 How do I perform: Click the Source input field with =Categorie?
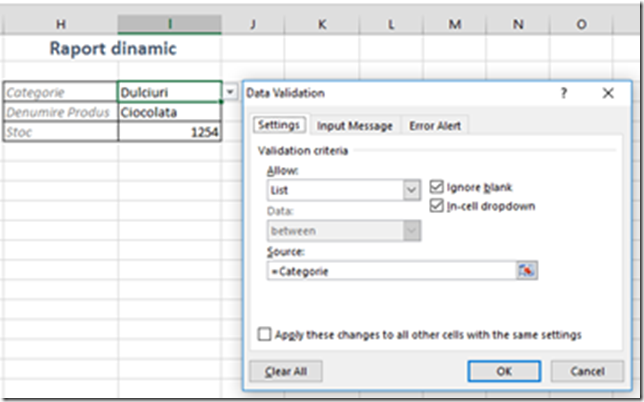[390, 271]
